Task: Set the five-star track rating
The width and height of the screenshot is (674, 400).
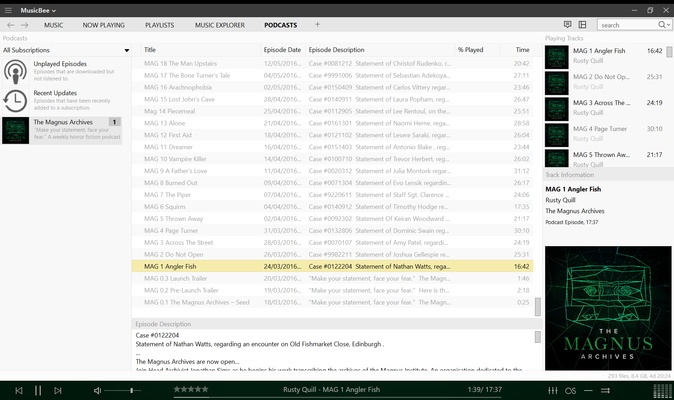Action: pos(191,389)
